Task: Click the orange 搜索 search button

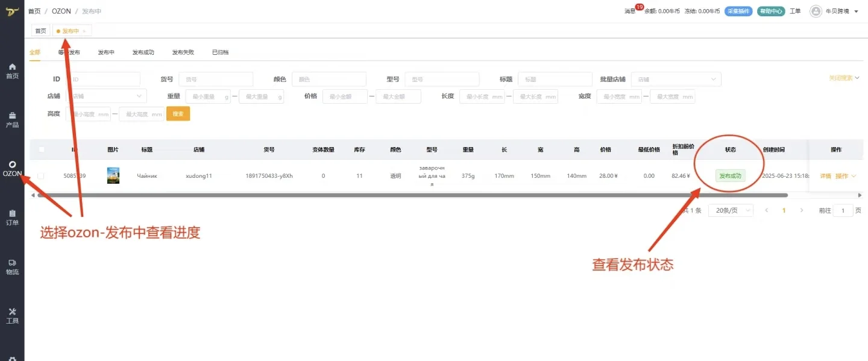Action: click(x=178, y=113)
